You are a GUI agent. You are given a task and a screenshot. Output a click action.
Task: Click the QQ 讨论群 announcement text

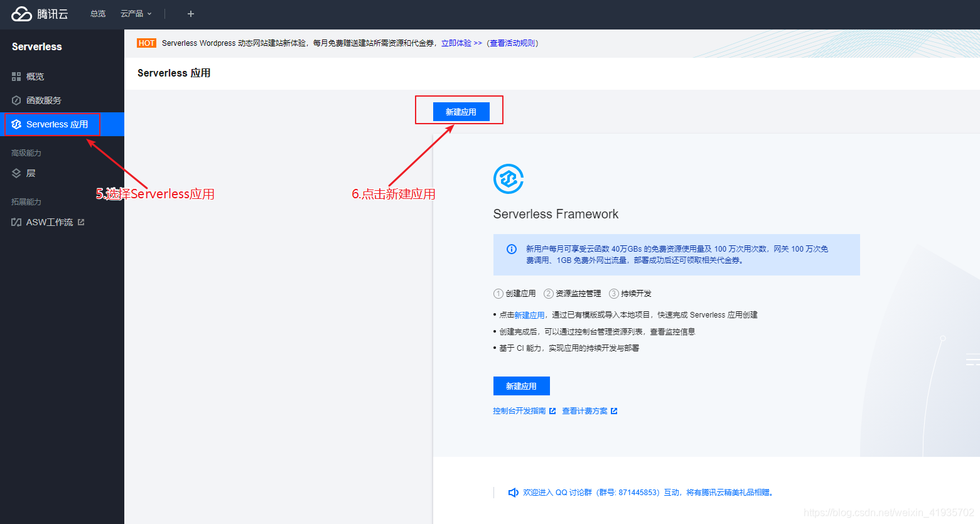(x=649, y=493)
